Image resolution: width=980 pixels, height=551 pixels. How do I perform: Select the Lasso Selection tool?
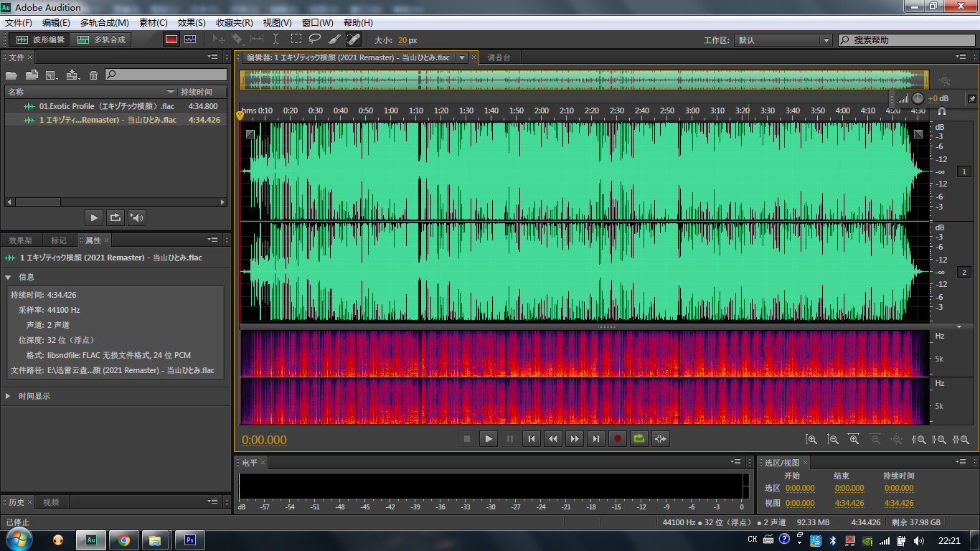click(315, 39)
